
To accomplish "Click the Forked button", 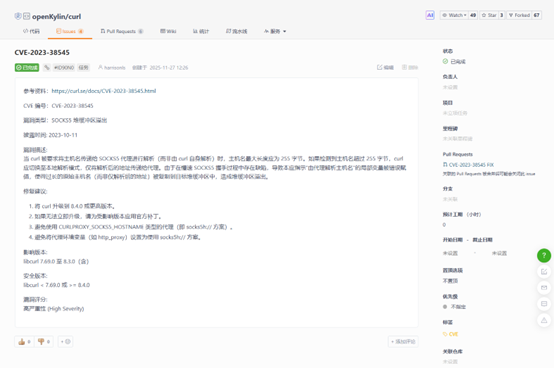I will tap(519, 15).
